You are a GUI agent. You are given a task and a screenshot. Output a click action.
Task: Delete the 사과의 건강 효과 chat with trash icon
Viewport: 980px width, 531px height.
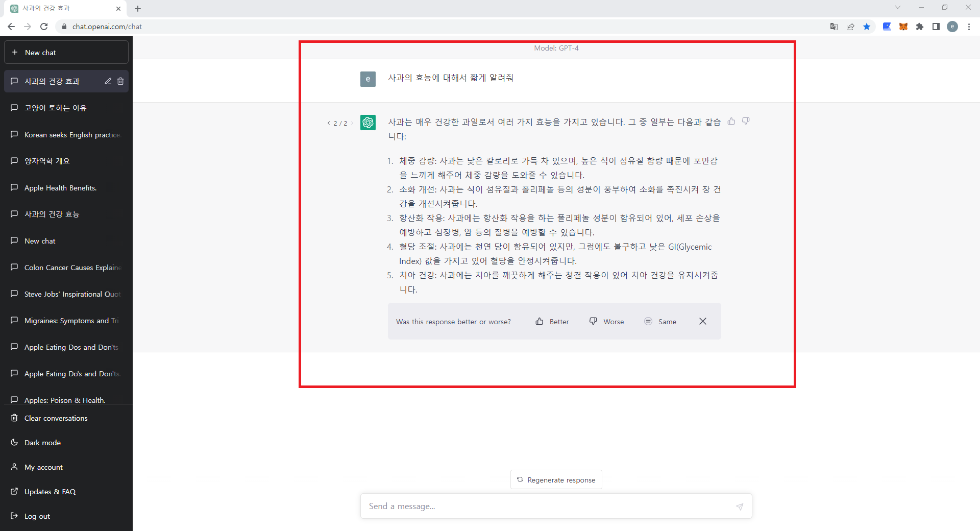(x=120, y=81)
